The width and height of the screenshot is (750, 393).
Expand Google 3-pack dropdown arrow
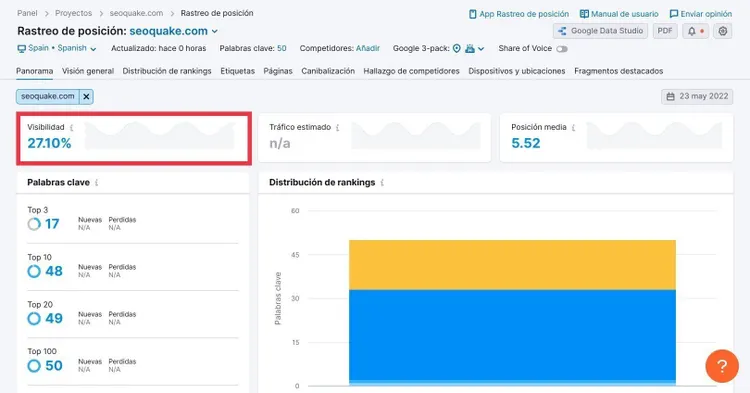pyautogui.click(x=481, y=49)
